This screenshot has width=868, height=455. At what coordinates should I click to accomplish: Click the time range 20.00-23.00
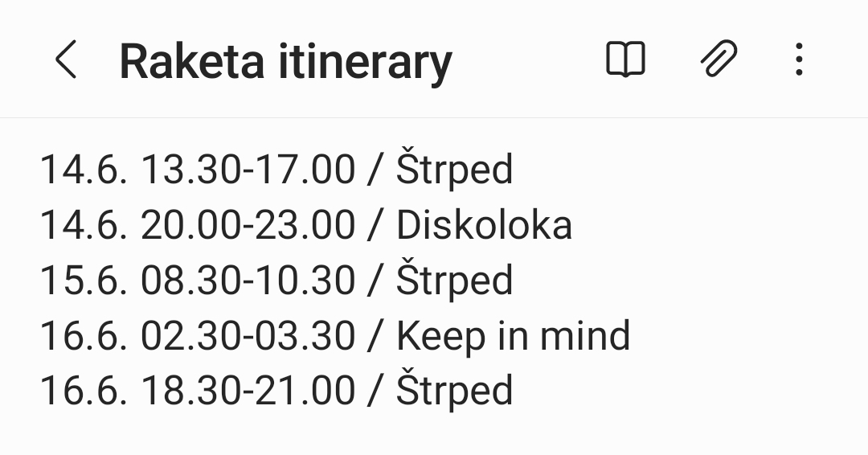[248, 226]
